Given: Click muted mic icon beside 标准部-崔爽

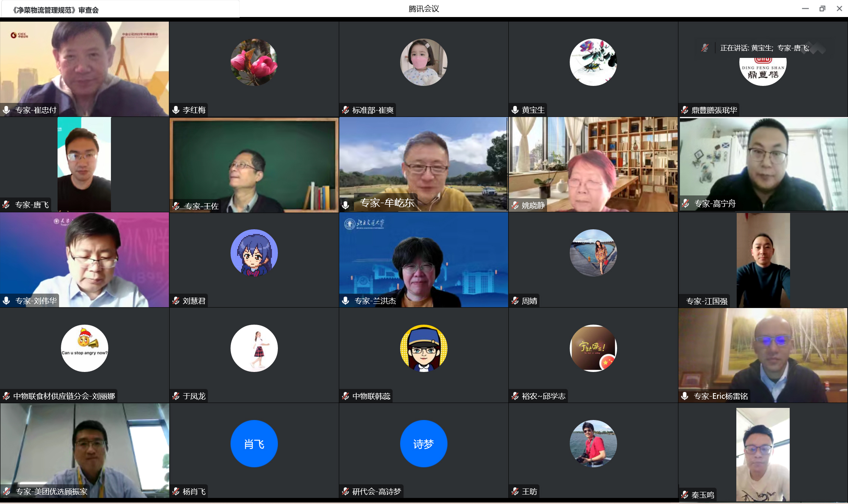Looking at the screenshot, I should tap(345, 110).
